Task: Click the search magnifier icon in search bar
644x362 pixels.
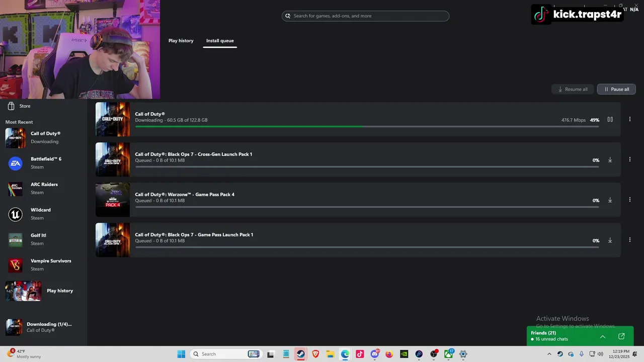Action: tap(288, 16)
